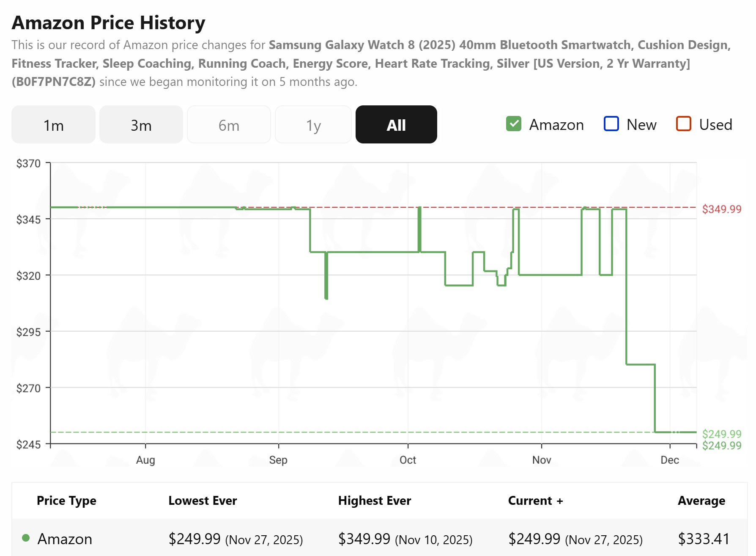Click the Highest Ever column header
This screenshot has height=556, width=756.
click(374, 501)
